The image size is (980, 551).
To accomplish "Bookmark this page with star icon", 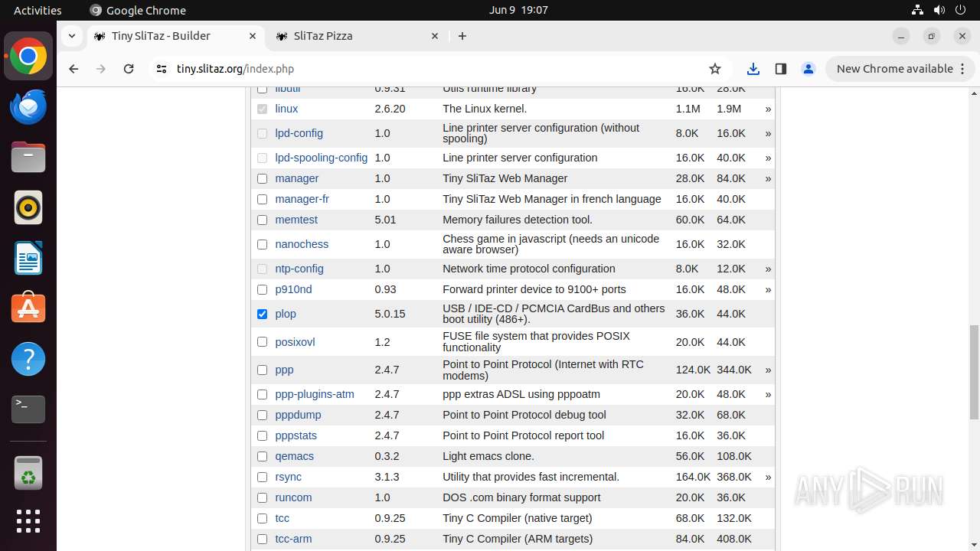I will point(715,69).
